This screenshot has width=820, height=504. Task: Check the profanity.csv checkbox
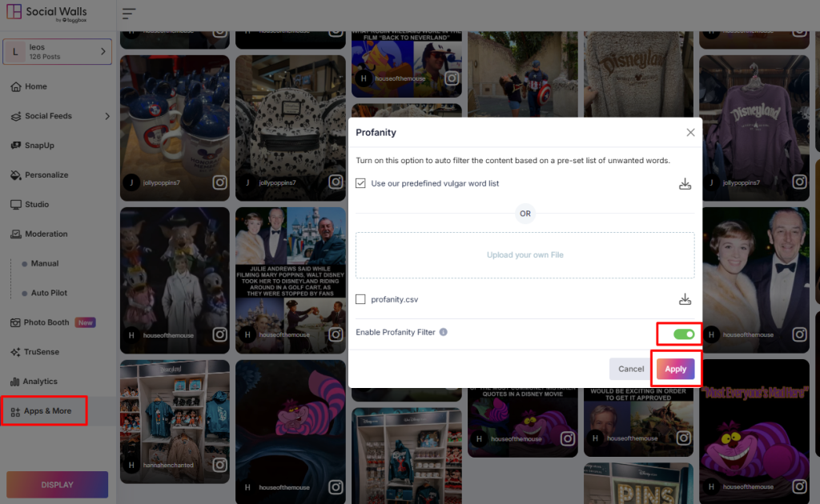pyautogui.click(x=361, y=299)
